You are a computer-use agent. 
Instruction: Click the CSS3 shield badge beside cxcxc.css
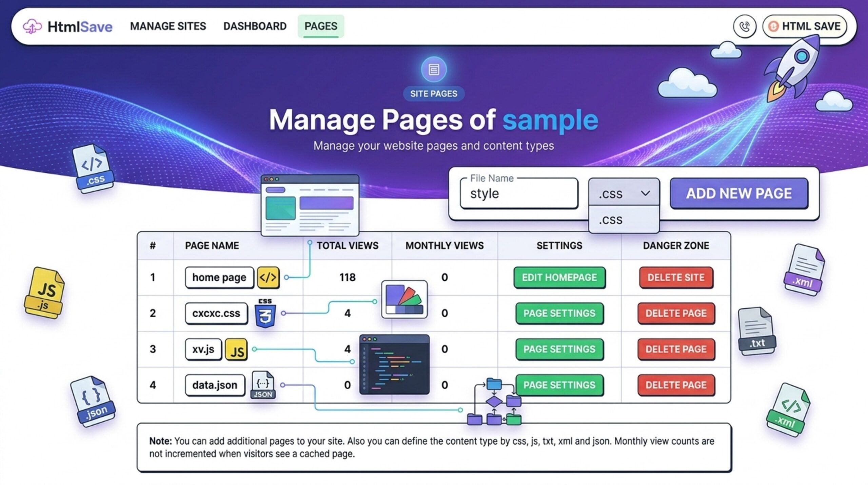(x=264, y=314)
